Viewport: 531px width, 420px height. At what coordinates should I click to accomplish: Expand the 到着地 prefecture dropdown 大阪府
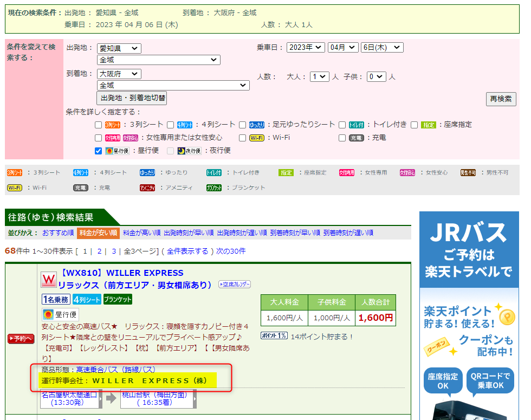119,74
